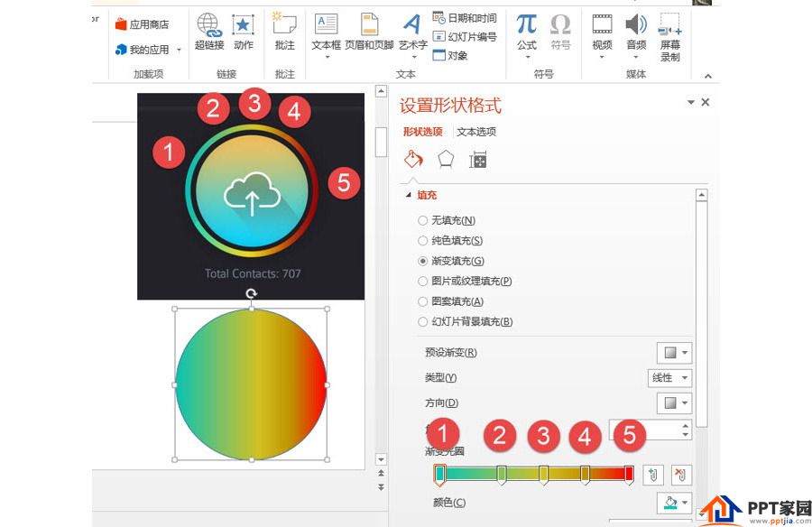Screen dimensions: 812x527
Task: Open 我的应用 my apps
Action: click(x=142, y=50)
